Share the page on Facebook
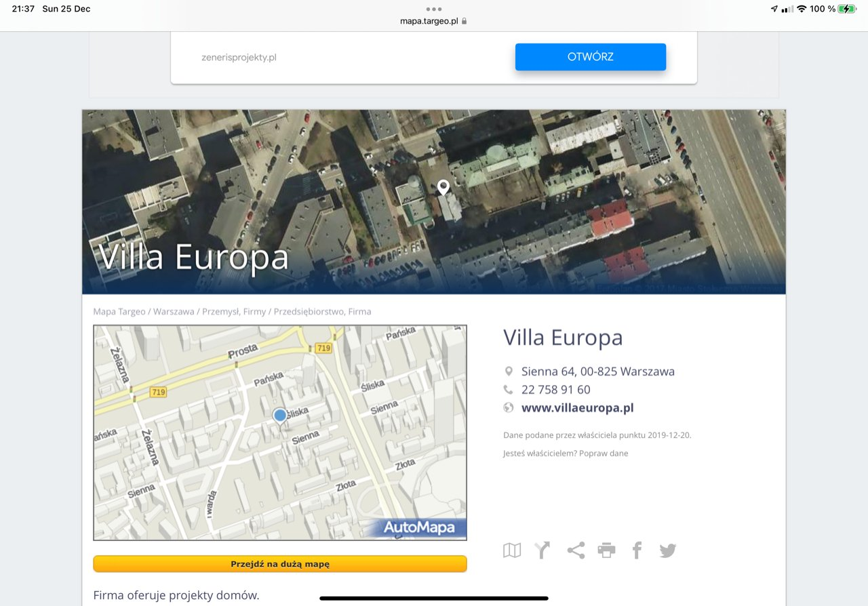The width and height of the screenshot is (868, 606). [637, 550]
